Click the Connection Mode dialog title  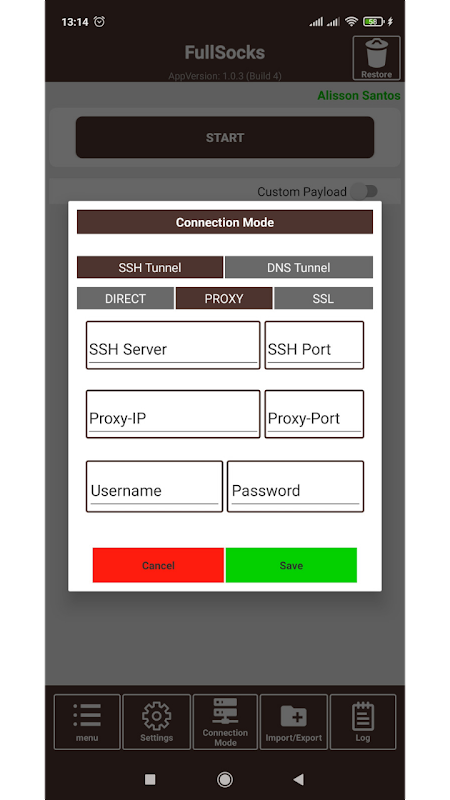225,222
